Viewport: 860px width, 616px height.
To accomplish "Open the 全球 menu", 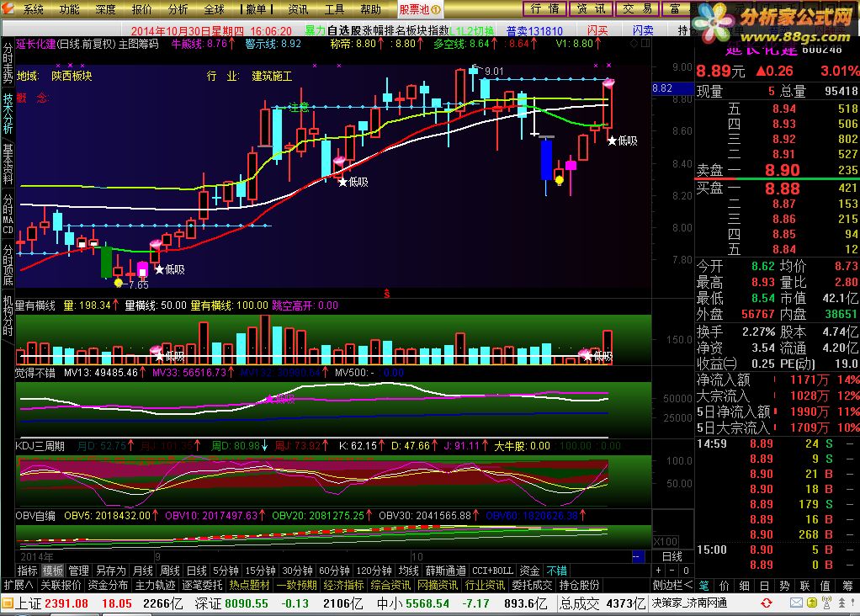I will pos(214,9).
